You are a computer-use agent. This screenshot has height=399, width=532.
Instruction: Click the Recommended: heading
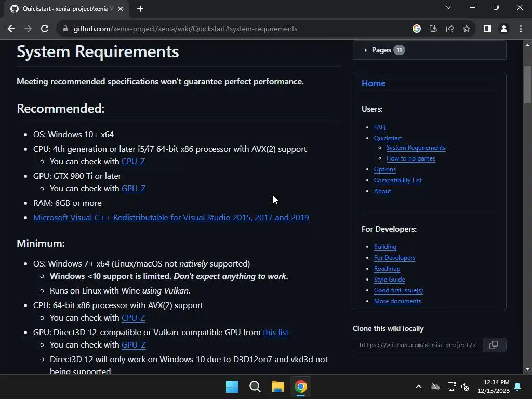pyautogui.click(x=61, y=109)
